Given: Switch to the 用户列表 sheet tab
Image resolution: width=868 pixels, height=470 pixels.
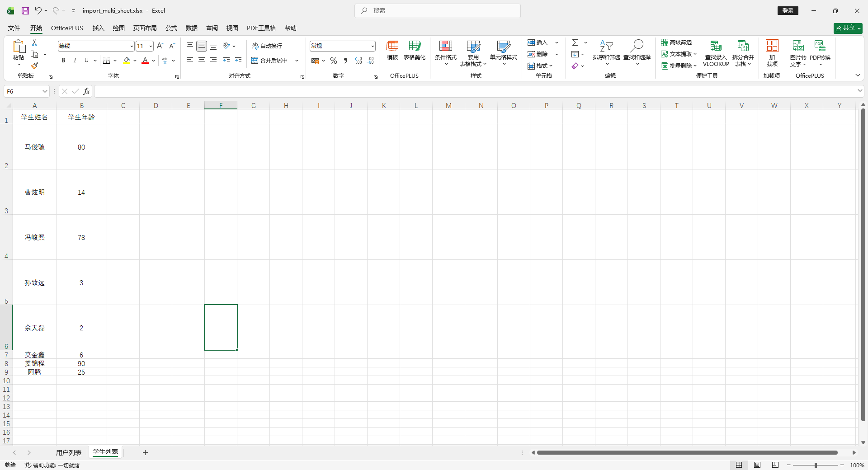Looking at the screenshot, I should coord(69,452).
